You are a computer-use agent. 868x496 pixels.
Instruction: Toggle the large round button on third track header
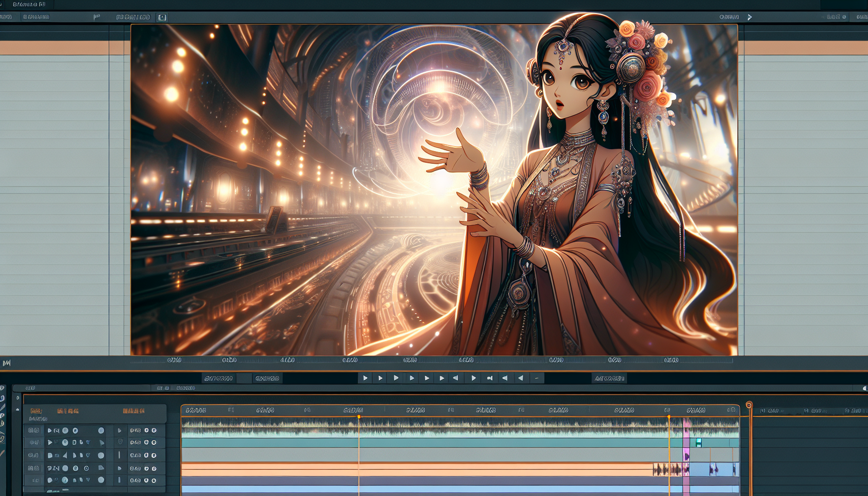(x=101, y=455)
